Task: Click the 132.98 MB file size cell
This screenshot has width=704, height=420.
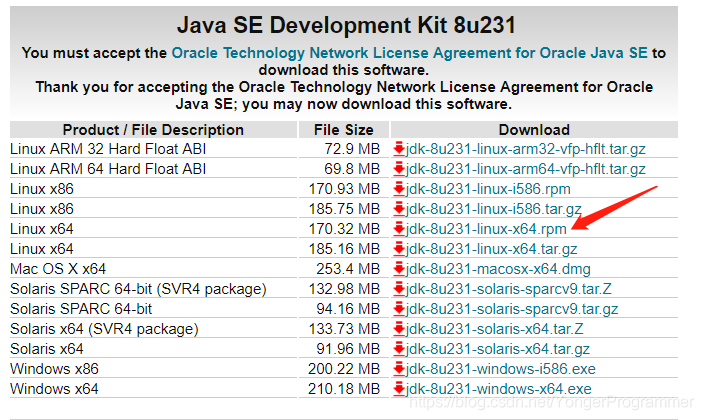Action: (x=344, y=289)
